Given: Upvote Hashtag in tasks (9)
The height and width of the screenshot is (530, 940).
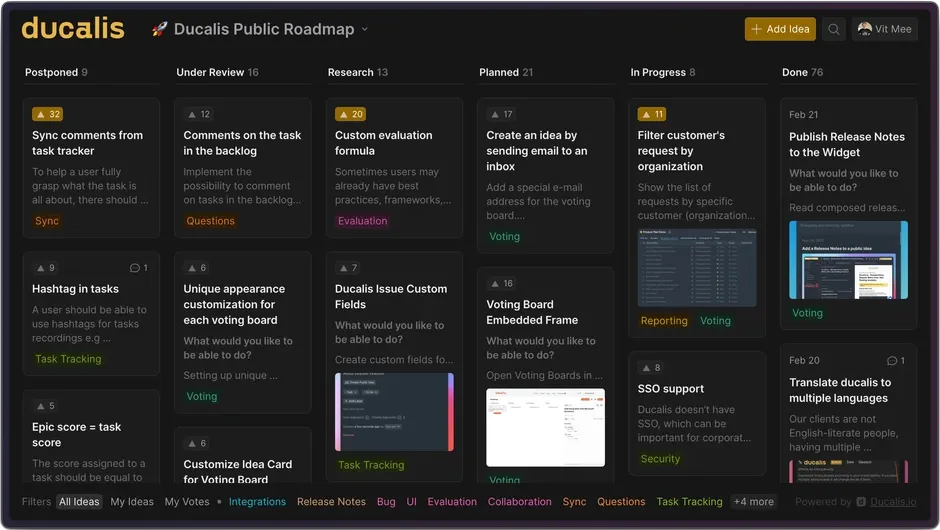Looking at the screenshot, I should [x=46, y=268].
